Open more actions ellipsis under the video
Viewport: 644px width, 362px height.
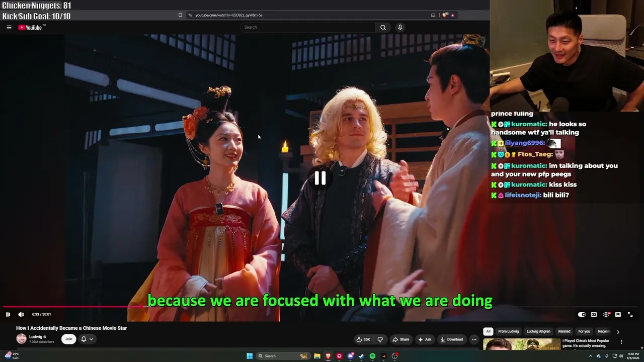pyautogui.click(x=474, y=339)
